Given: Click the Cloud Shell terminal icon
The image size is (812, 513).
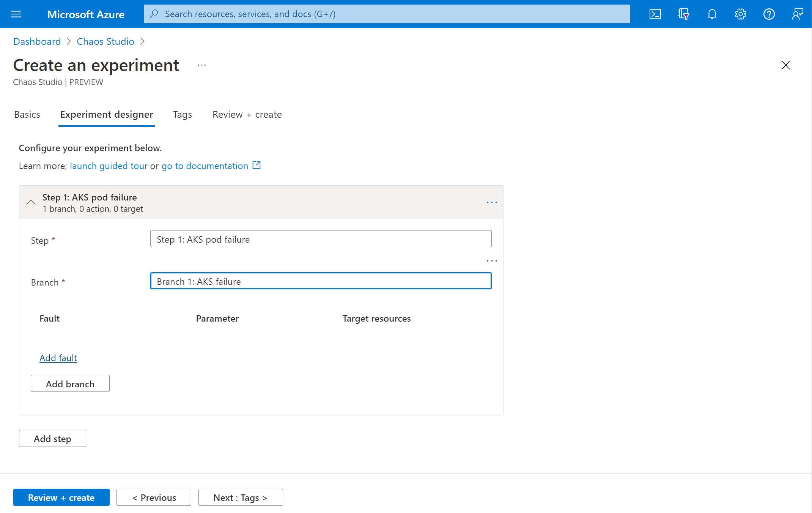Looking at the screenshot, I should [655, 14].
